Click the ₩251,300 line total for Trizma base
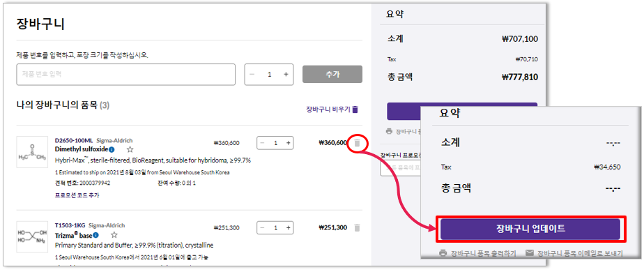 [x=332, y=227]
